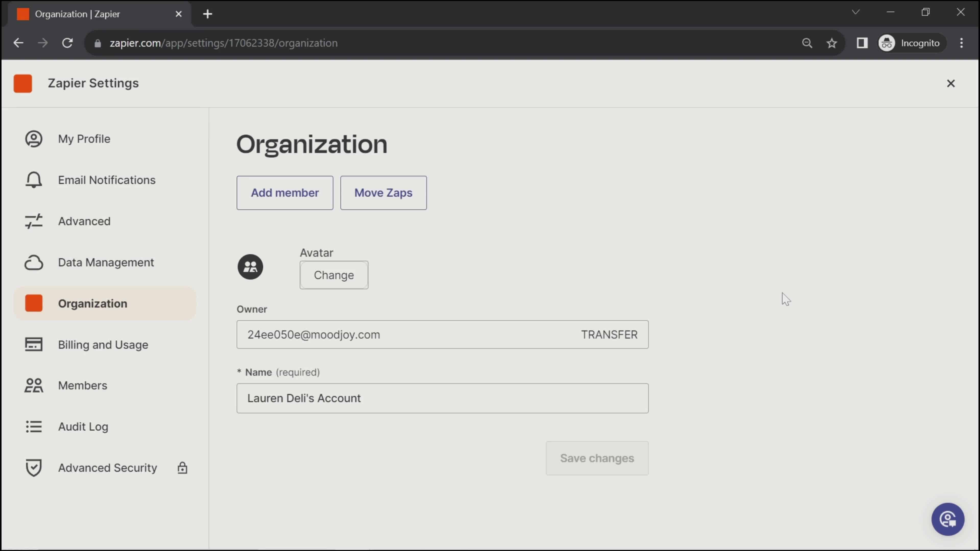Click the organization Name input field
Viewport: 980px width, 551px height.
point(442,398)
